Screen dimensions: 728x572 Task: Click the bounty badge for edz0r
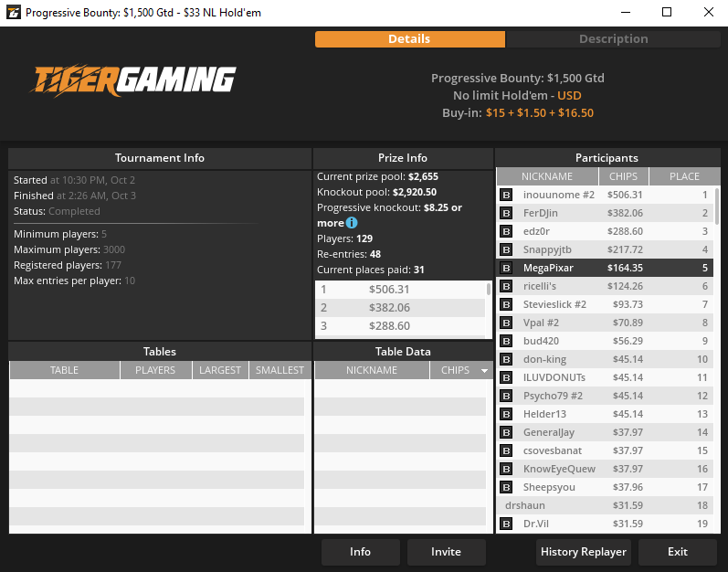[x=506, y=231]
